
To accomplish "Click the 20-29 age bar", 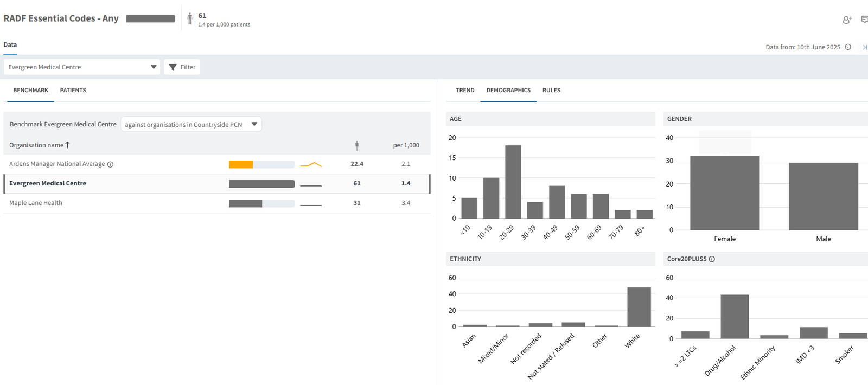I will pos(513,182).
